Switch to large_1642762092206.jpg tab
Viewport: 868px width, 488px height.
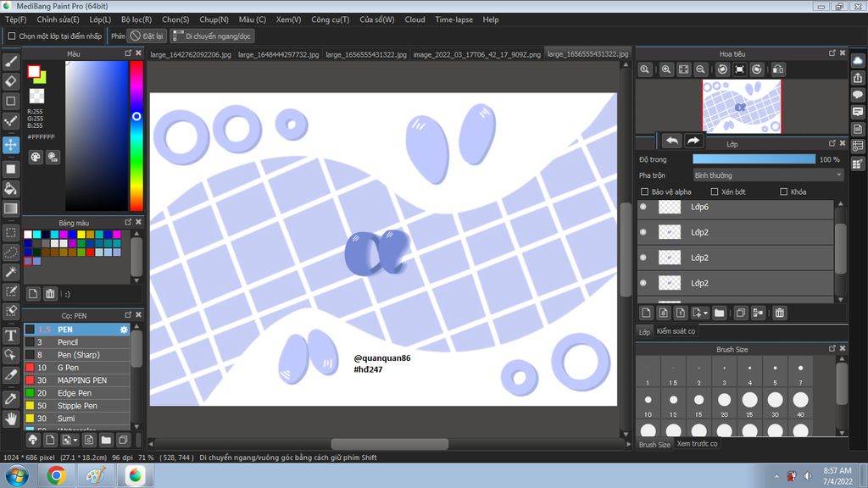coord(191,54)
